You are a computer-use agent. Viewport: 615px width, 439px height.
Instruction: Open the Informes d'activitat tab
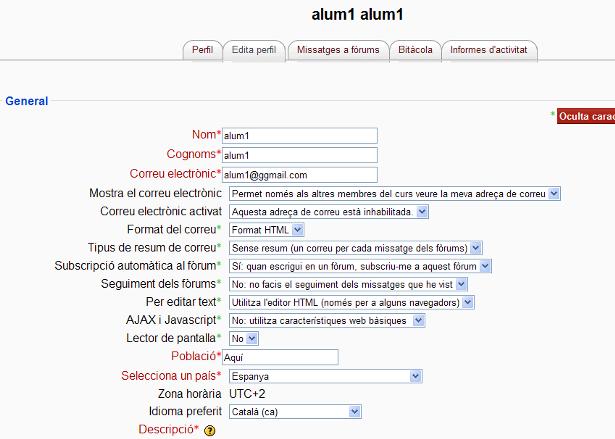pyautogui.click(x=489, y=50)
